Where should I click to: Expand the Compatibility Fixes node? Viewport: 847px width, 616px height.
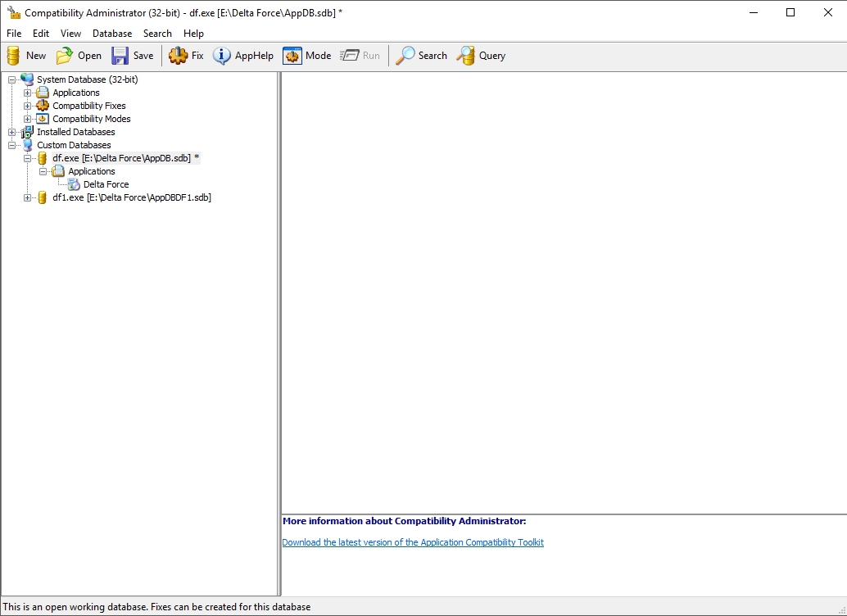pyautogui.click(x=28, y=106)
